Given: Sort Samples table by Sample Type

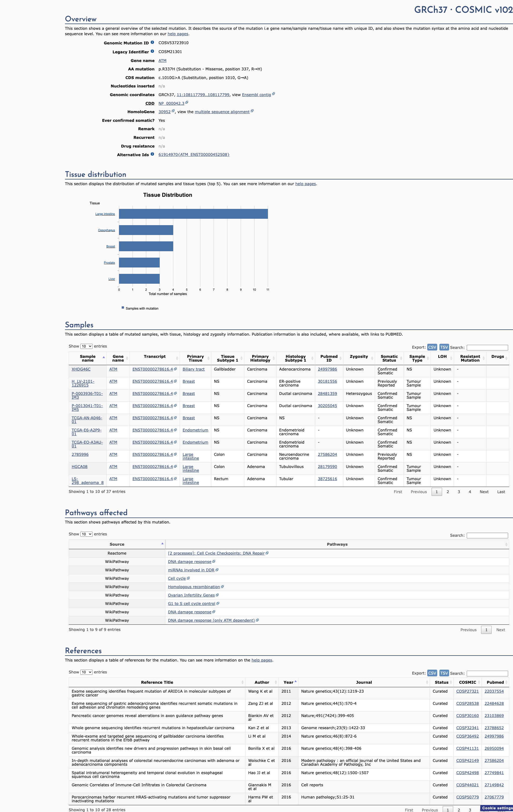Looking at the screenshot, I should tap(417, 358).
